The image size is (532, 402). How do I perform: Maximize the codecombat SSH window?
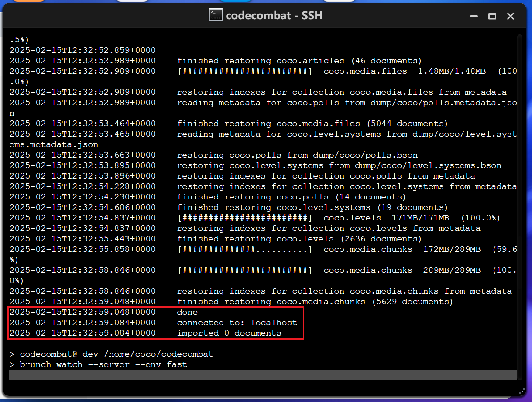(x=492, y=16)
